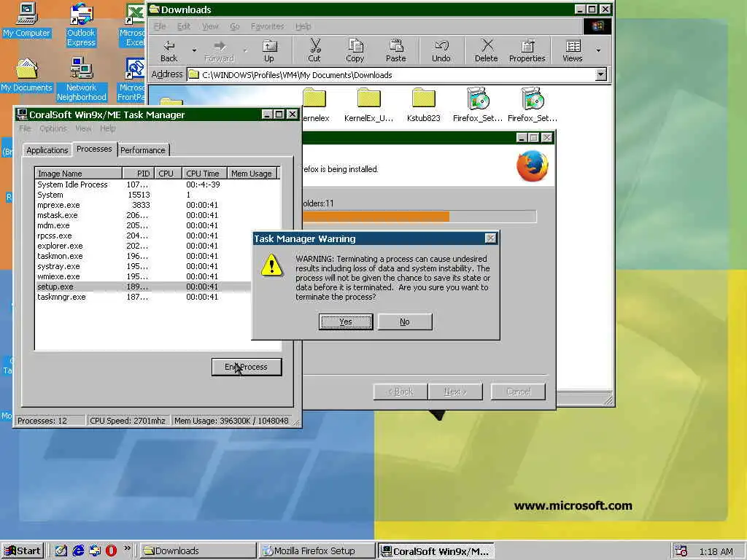Click Cancel in Firefox Setup

pos(518,392)
